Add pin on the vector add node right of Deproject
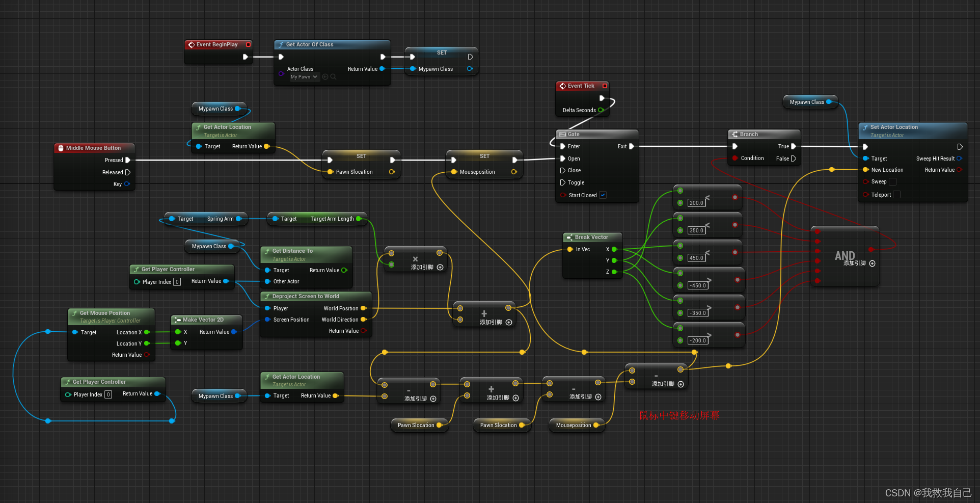Image resolution: width=980 pixels, height=503 pixels. (509, 322)
